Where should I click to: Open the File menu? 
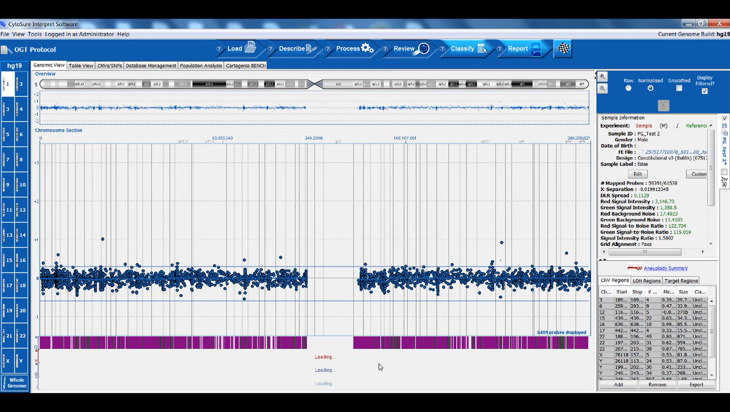pos(5,34)
